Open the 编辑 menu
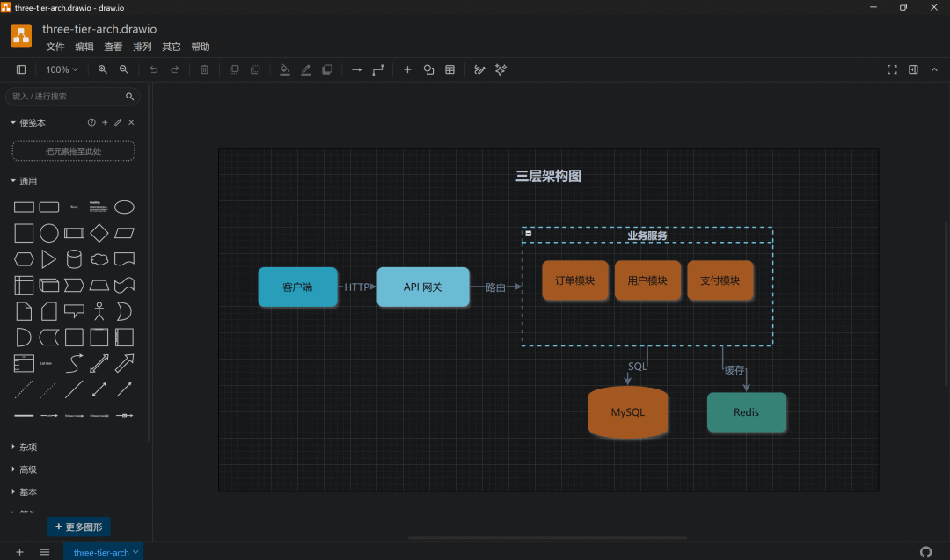The height and width of the screenshot is (560, 950). coord(84,47)
